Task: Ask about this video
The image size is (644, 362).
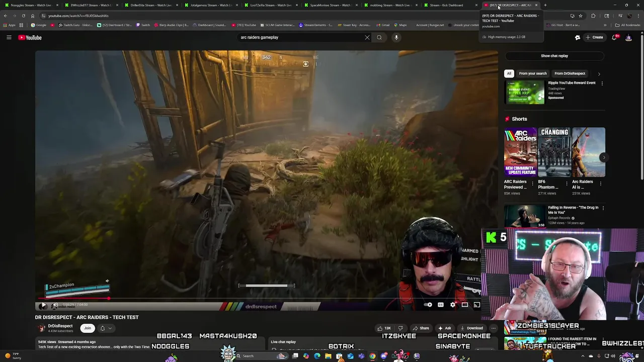Action: [x=444, y=328]
